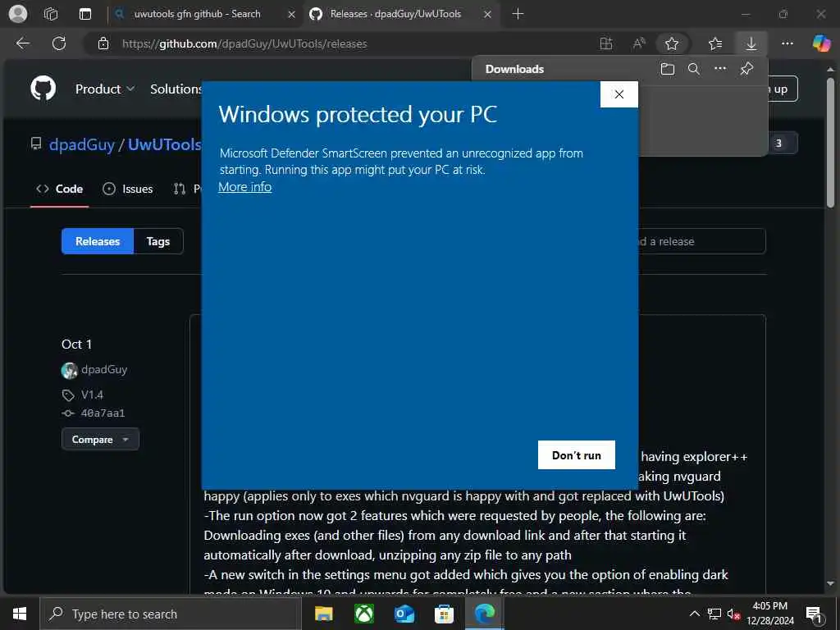This screenshot has width=840, height=630.
Task: Open the notification center icon
Action: coord(815,614)
